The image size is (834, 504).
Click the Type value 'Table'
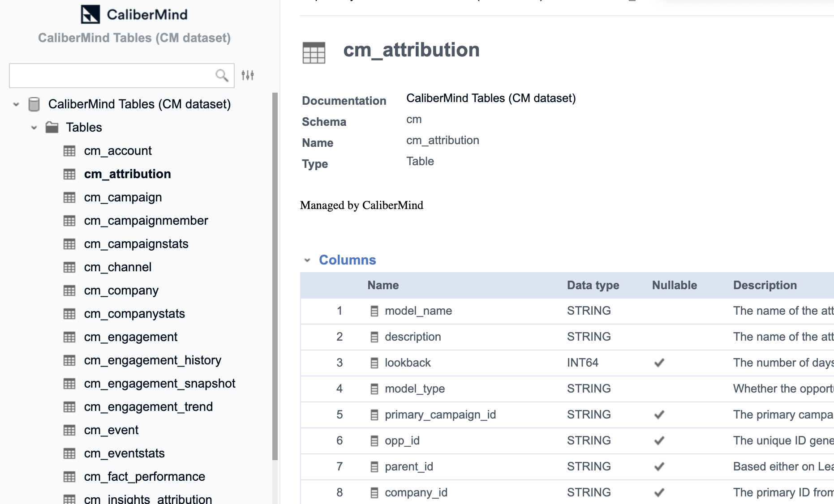420,162
